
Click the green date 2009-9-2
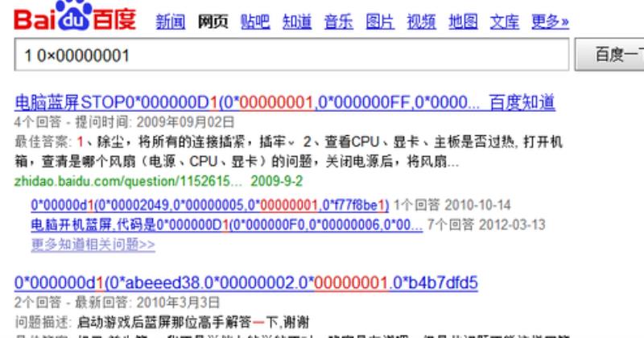(277, 181)
